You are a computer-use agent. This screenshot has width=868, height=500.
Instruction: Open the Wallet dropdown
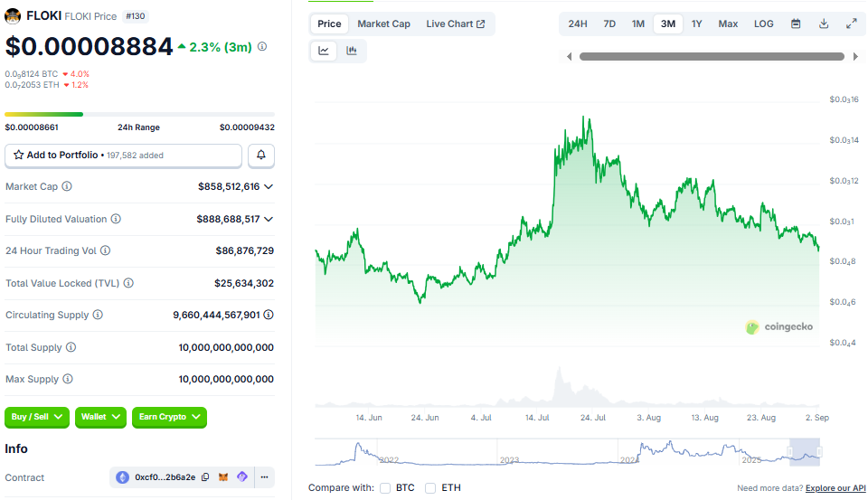point(100,417)
